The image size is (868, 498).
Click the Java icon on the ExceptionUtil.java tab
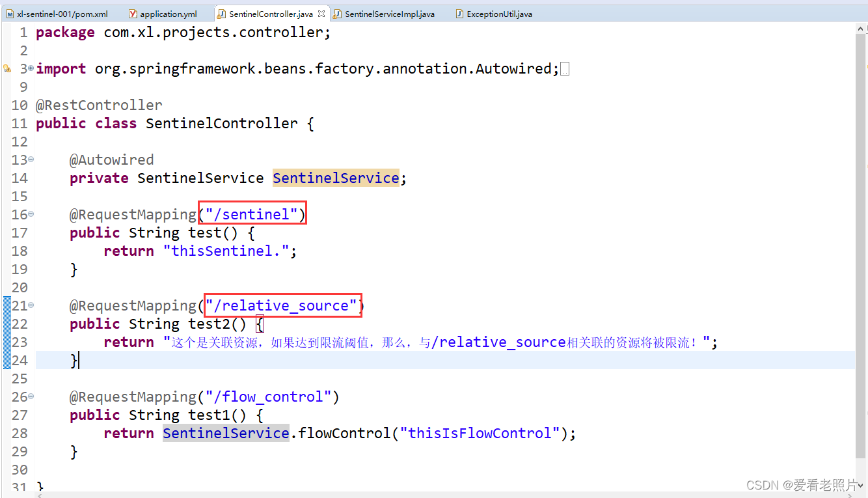pyautogui.click(x=459, y=14)
